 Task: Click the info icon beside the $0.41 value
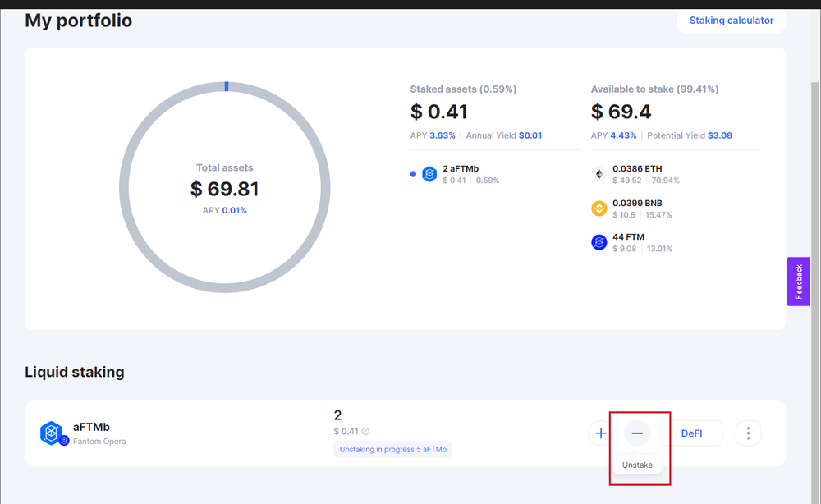click(364, 431)
